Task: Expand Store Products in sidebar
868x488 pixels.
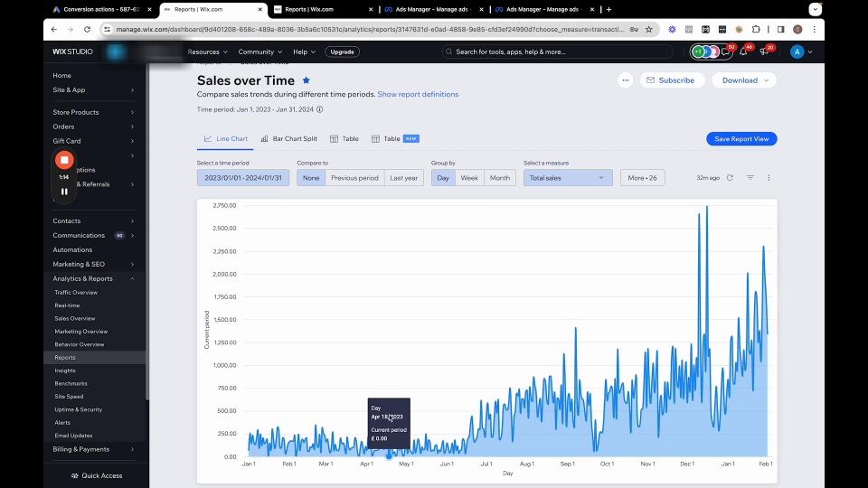Action: (x=93, y=112)
